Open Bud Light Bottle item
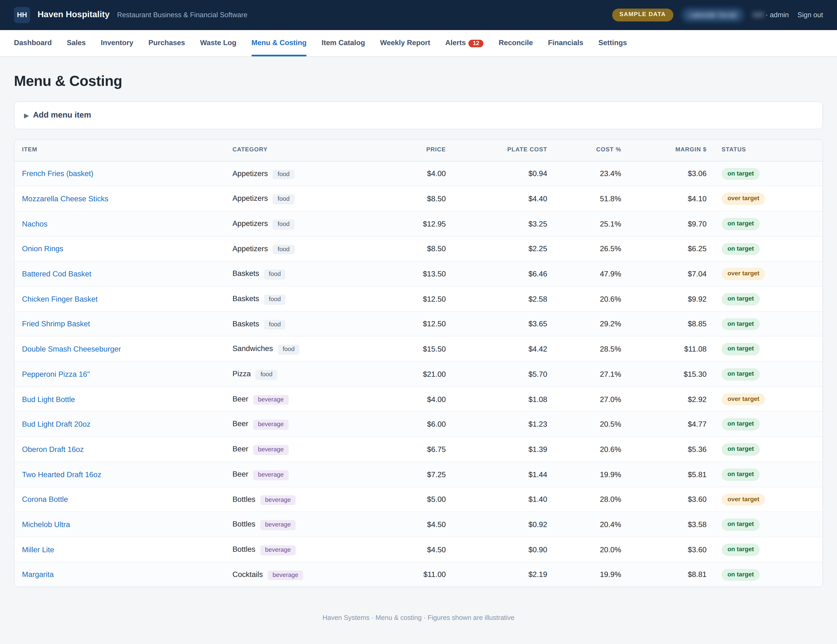837x644 pixels. pos(48,399)
